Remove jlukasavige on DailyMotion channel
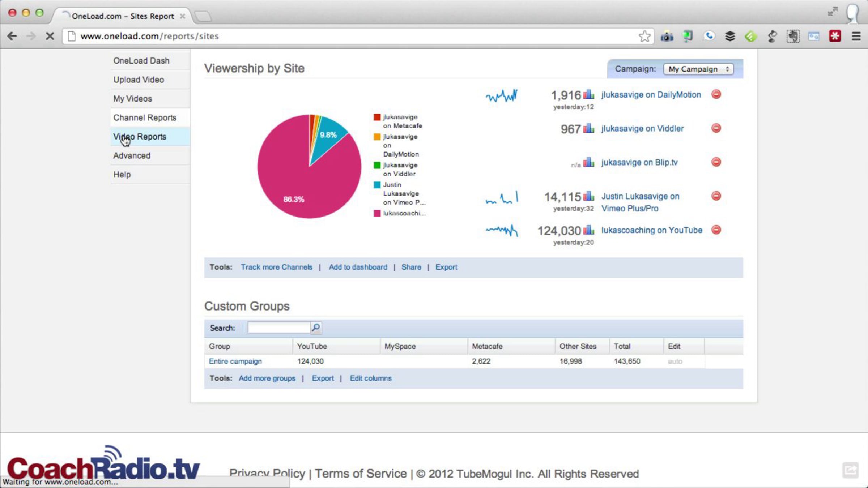 [x=716, y=94]
